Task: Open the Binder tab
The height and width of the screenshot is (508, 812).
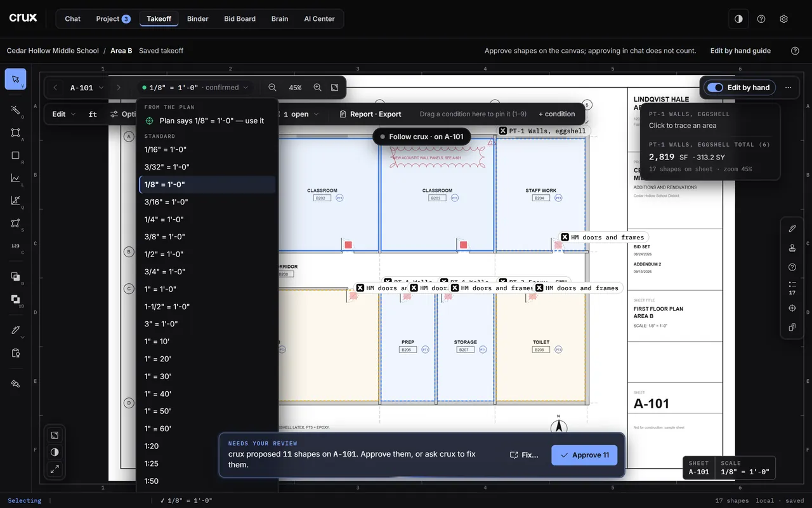Action: (x=198, y=19)
